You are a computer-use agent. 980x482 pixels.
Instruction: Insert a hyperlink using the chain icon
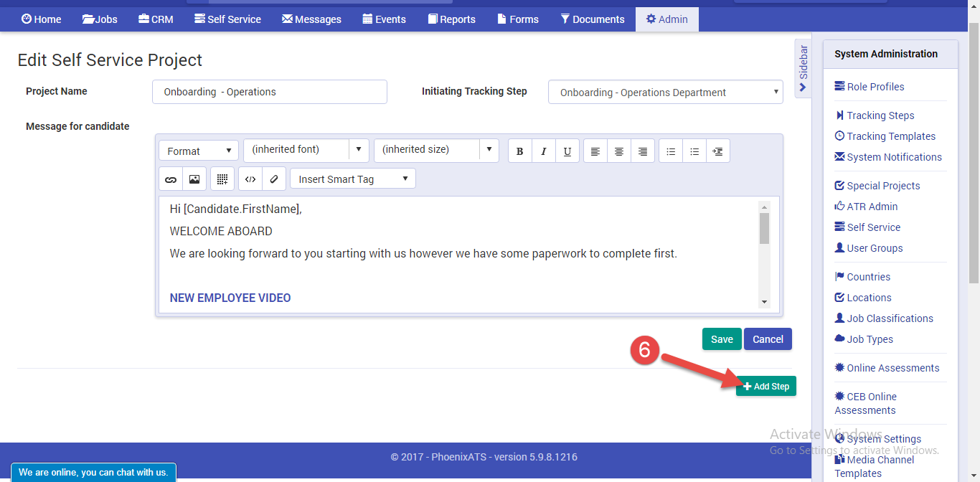click(x=171, y=179)
